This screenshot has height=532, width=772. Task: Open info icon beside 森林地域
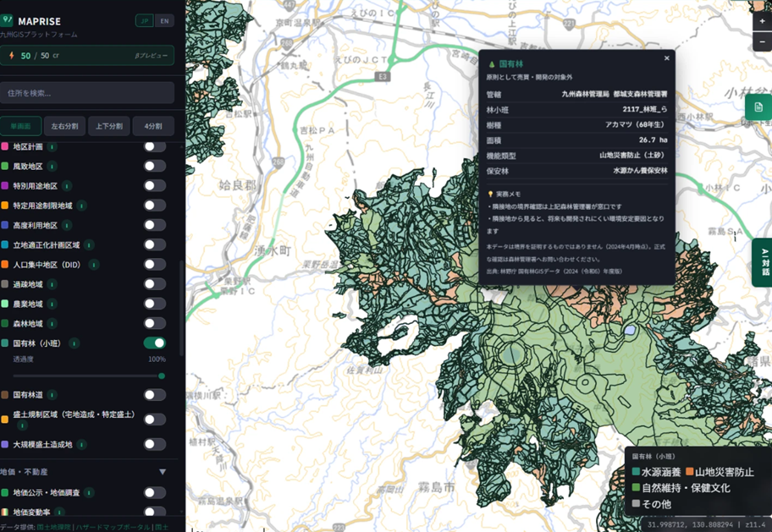click(52, 324)
